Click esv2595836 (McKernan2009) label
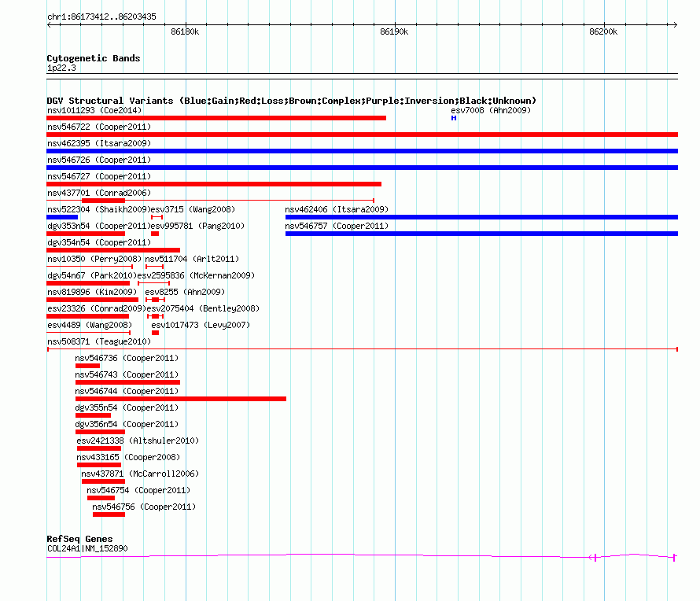This screenshot has height=601, width=700. [196, 275]
